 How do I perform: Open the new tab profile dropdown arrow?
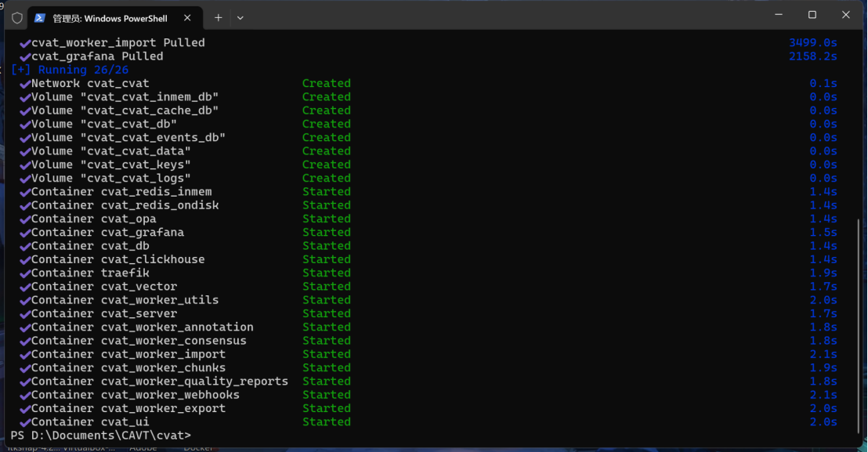241,18
